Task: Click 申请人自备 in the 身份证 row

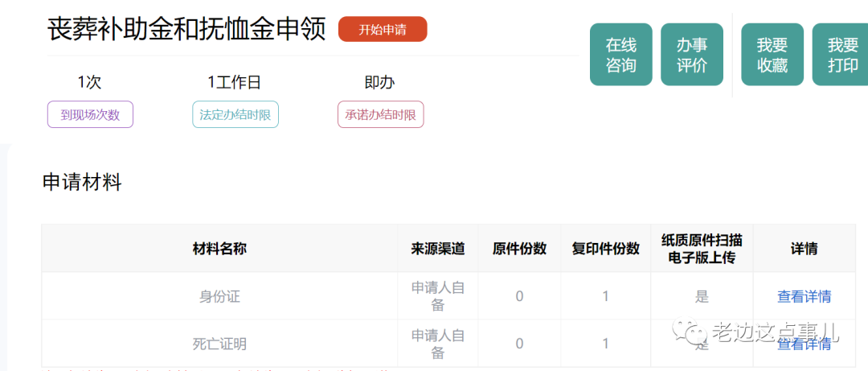Action: tap(438, 297)
